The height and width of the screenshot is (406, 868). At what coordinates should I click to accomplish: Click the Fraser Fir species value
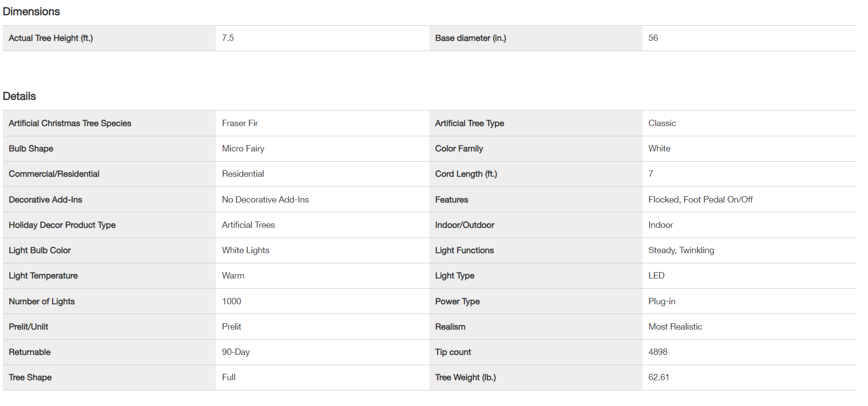click(x=240, y=123)
